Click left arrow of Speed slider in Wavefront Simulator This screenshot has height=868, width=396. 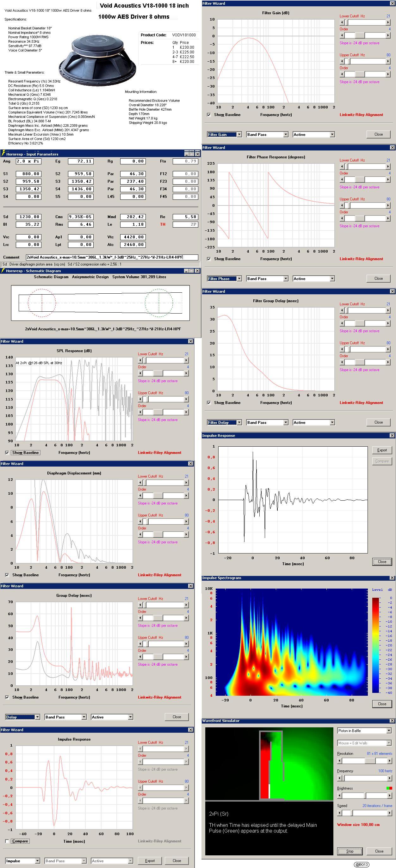coord(339,813)
